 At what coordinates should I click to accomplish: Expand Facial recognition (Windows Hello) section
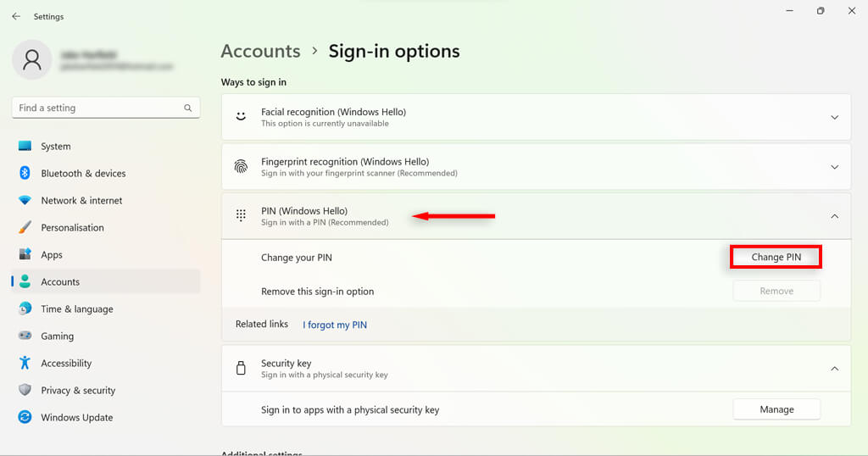pyautogui.click(x=834, y=117)
